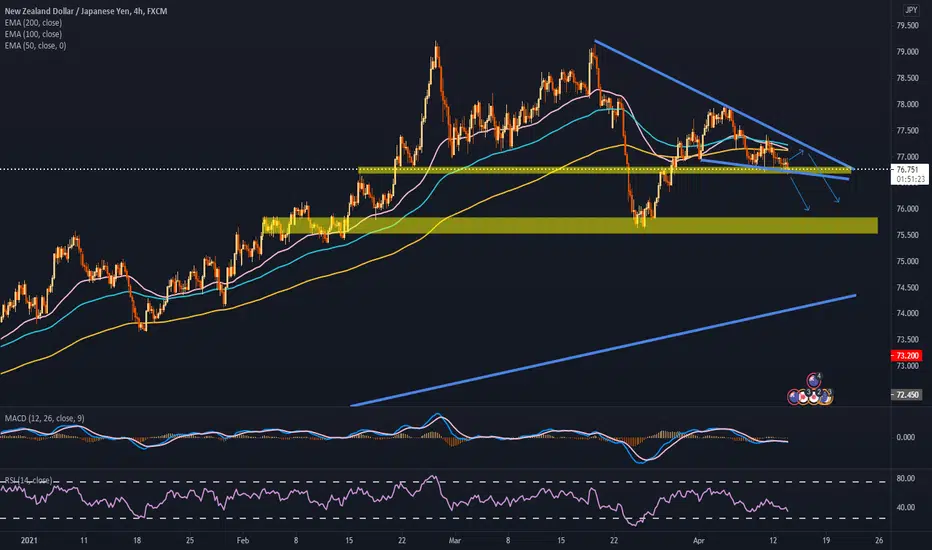Click the RSI 40.00 axis label
The width and height of the screenshot is (932, 550).
click(x=905, y=507)
